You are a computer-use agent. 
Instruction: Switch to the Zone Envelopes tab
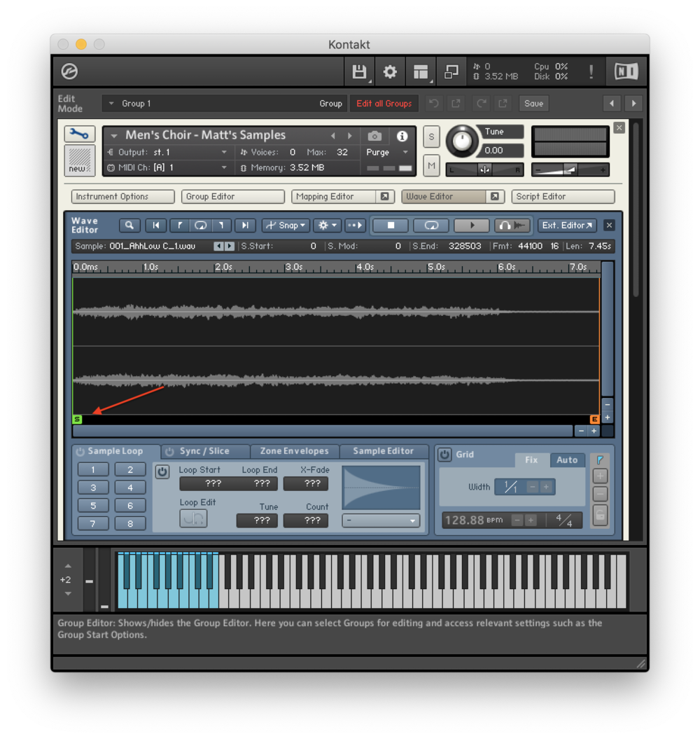pyautogui.click(x=295, y=451)
